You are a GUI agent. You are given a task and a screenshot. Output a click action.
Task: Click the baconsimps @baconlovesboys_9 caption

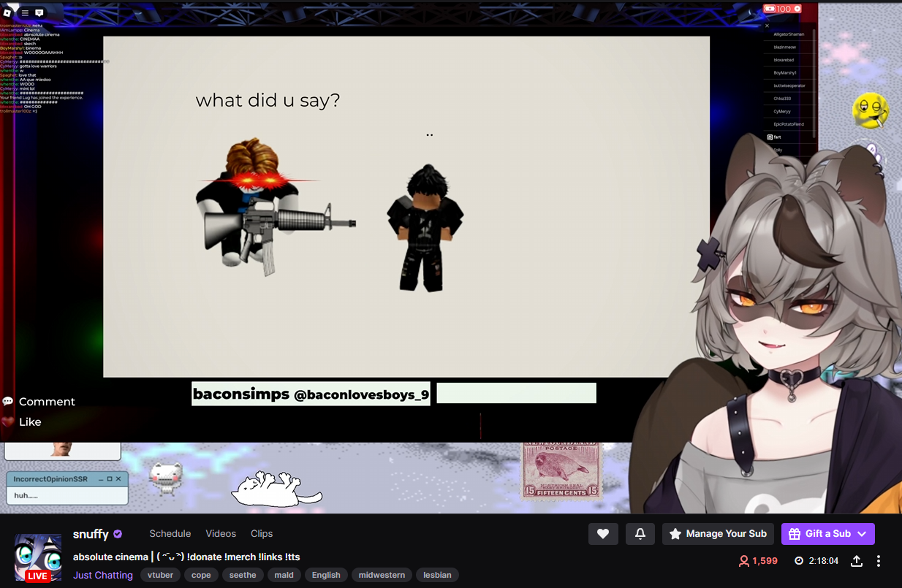(311, 394)
